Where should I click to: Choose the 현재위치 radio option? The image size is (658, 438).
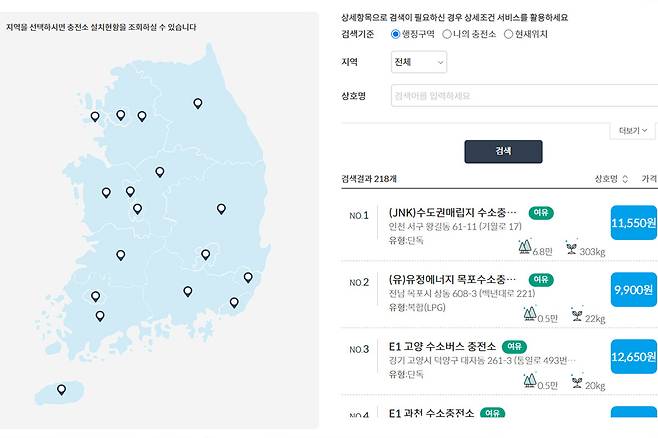(x=508, y=34)
